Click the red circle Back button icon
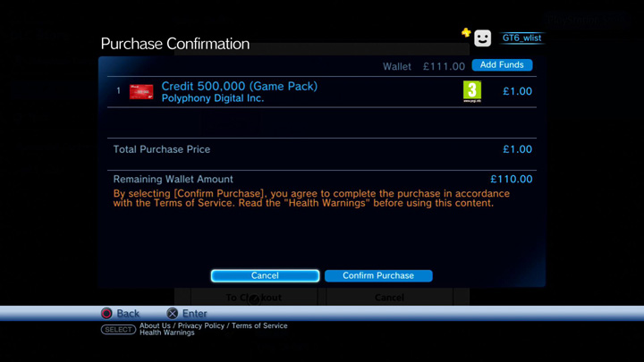This screenshot has width=644, height=362. click(x=106, y=313)
